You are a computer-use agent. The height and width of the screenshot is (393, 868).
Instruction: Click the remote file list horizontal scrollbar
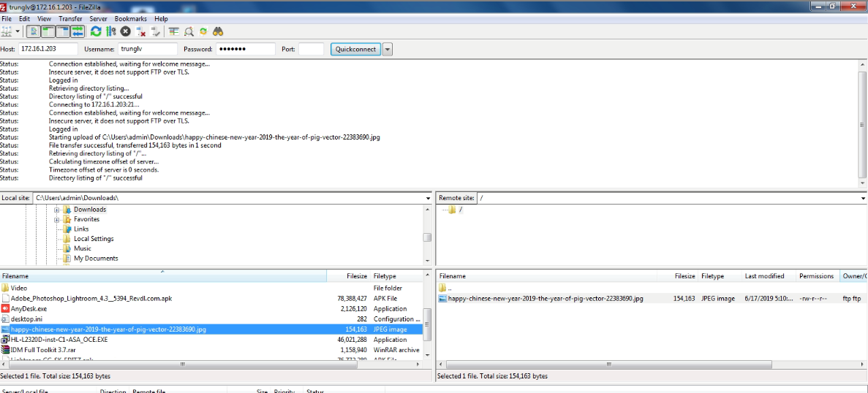point(609,365)
